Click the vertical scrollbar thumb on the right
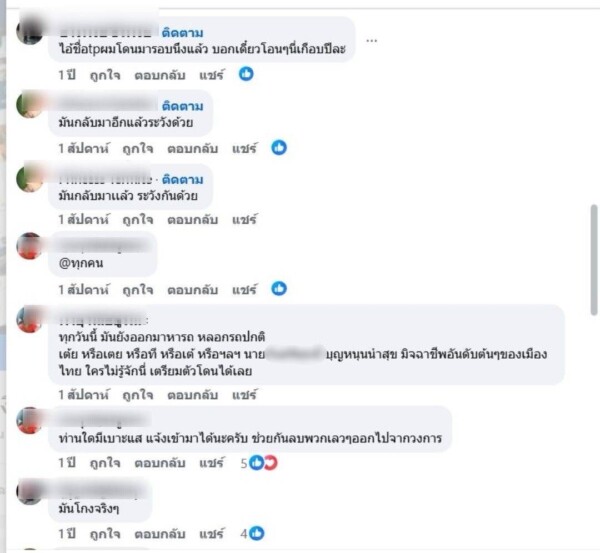Viewport: 600px width, 553px height. click(x=594, y=260)
